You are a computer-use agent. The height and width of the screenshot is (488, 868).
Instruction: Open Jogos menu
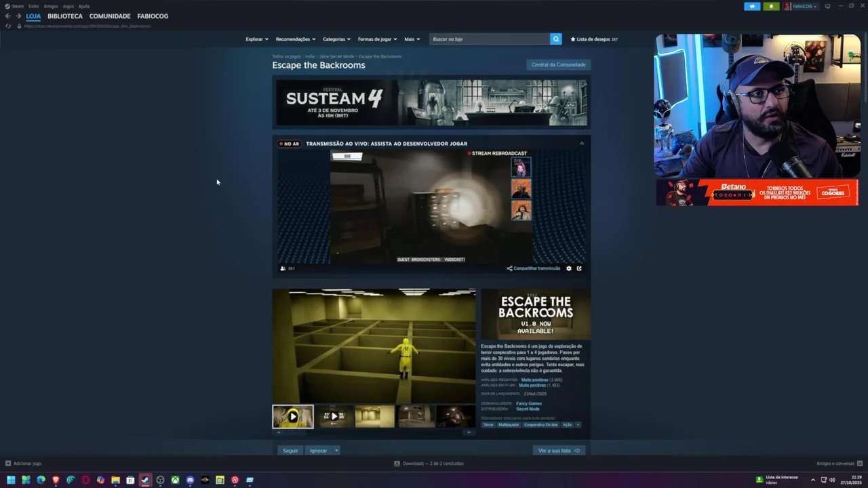(x=68, y=6)
